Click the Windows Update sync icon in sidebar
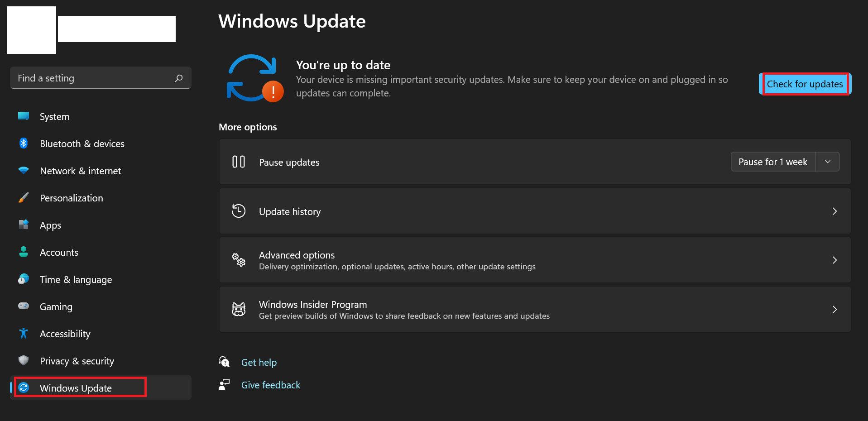The height and width of the screenshot is (421, 868). (x=24, y=388)
